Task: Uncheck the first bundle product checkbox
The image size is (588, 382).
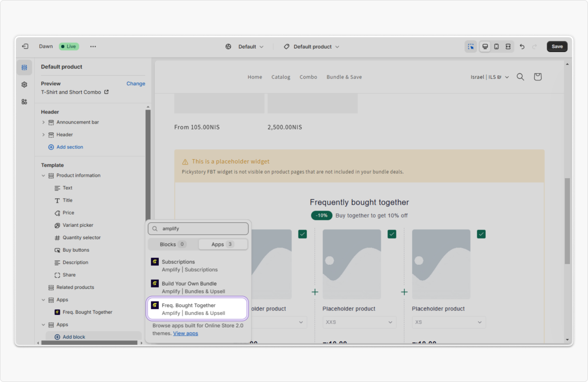Action: click(x=302, y=234)
